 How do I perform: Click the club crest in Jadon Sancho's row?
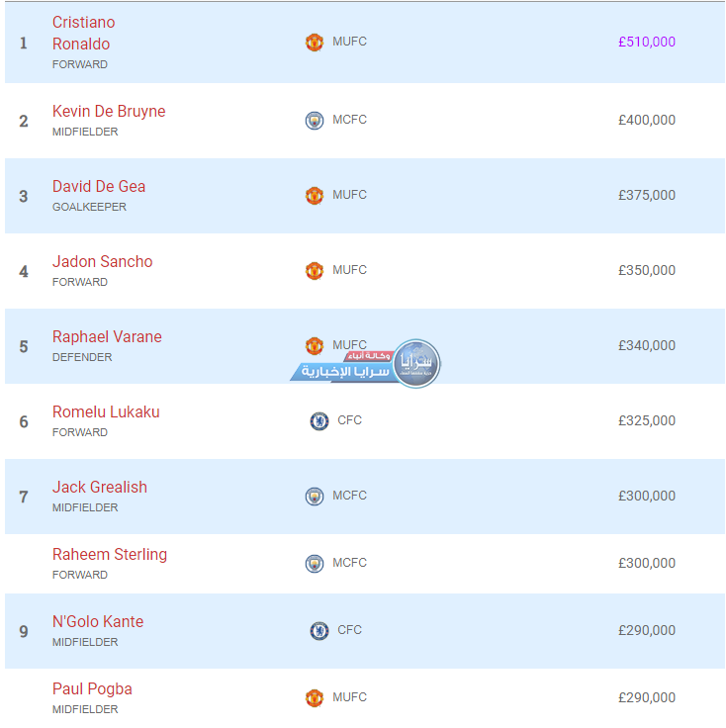[x=314, y=271]
